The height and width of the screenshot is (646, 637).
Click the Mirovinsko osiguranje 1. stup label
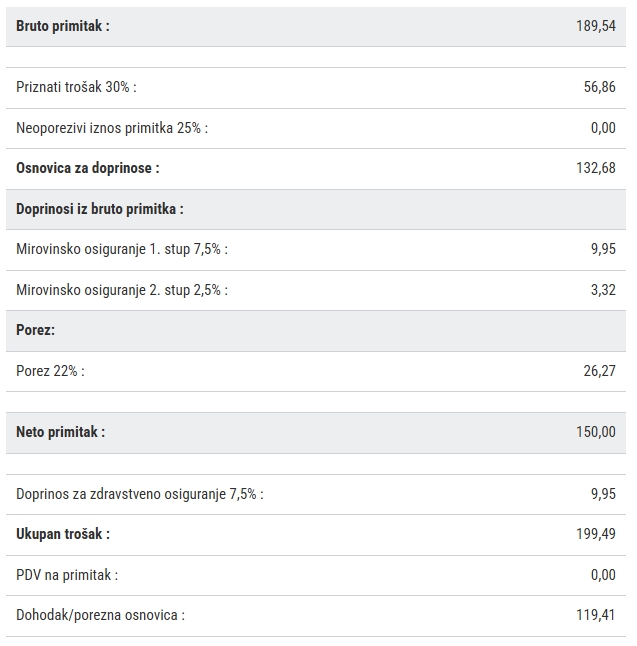click(122, 249)
